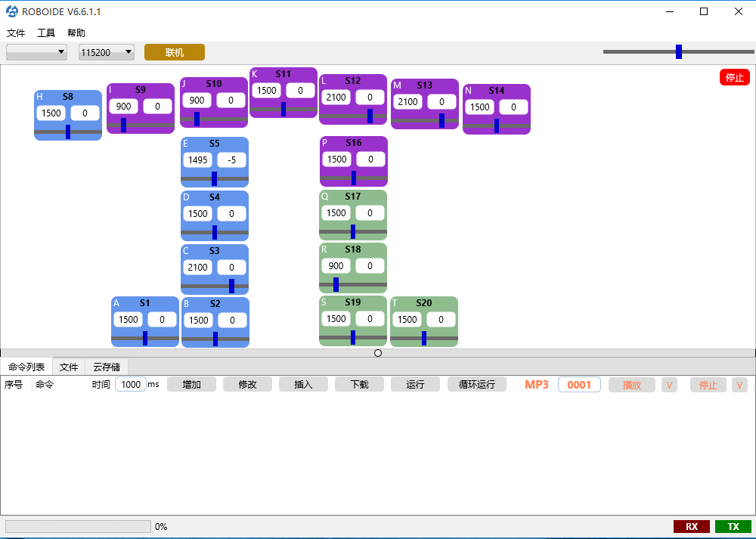
Task: Click the S10 servo position slider
Action: (x=214, y=119)
